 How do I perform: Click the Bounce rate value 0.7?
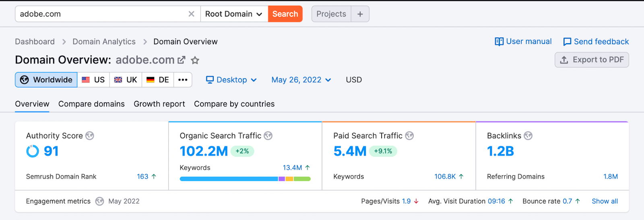coord(567,201)
